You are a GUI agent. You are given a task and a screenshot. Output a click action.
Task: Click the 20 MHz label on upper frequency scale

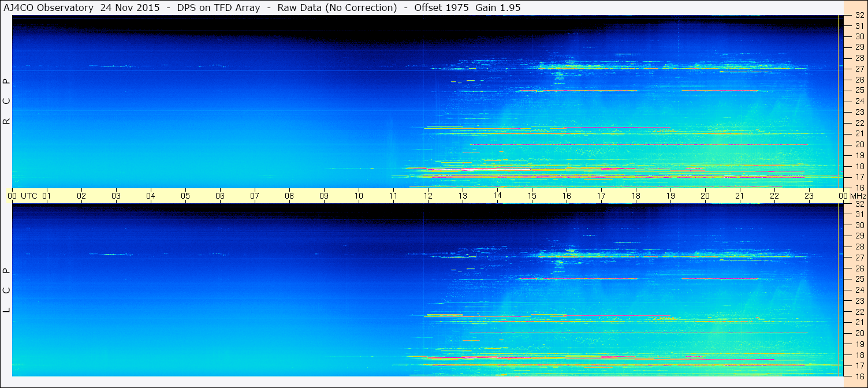[x=859, y=144]
